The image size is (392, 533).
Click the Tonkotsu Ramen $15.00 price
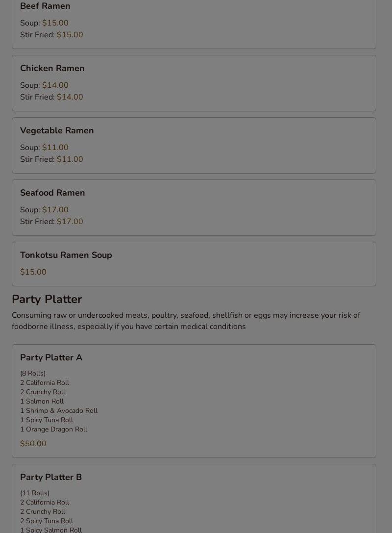pyautogui.click(x=33, y=272)
